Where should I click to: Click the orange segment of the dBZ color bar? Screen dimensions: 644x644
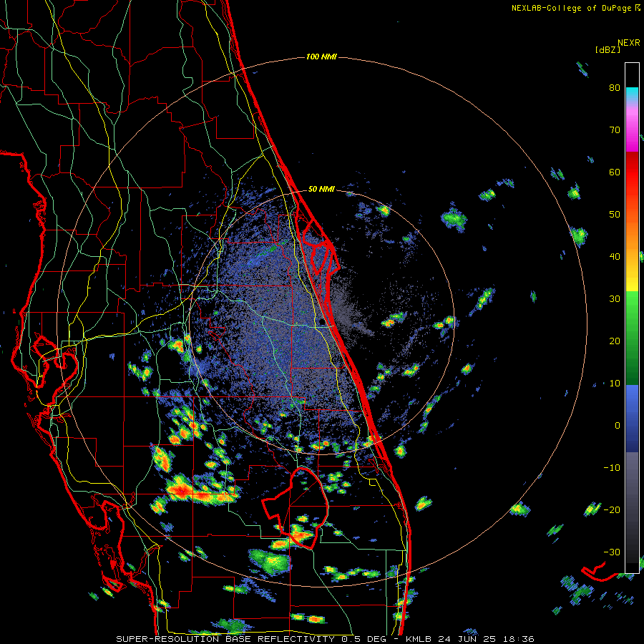pos(632,234)
